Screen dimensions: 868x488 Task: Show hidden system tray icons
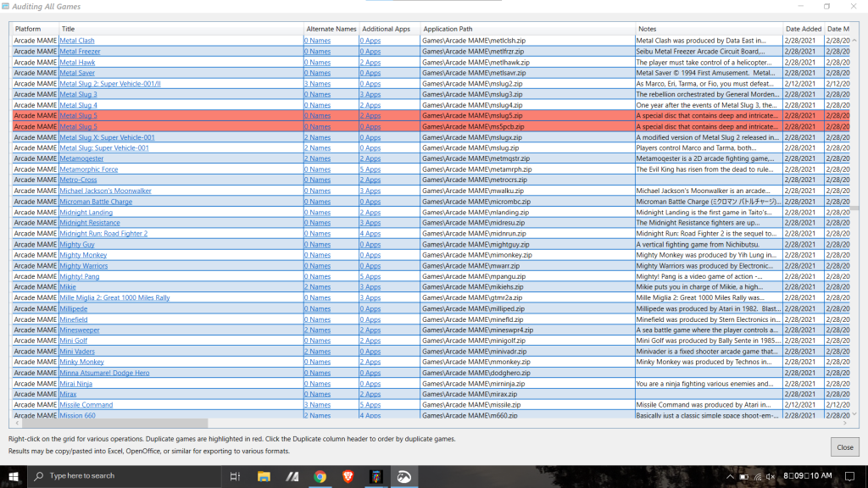(730, 476)
